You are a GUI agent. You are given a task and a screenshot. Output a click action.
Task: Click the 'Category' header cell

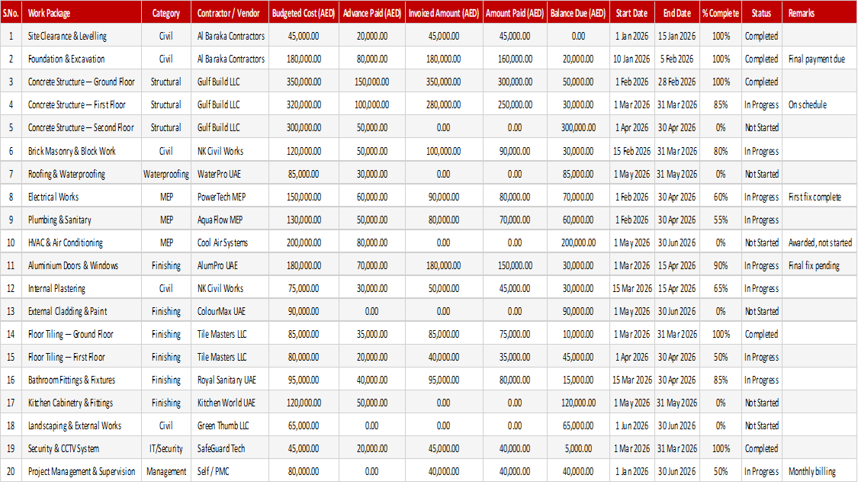coord(165,13)
